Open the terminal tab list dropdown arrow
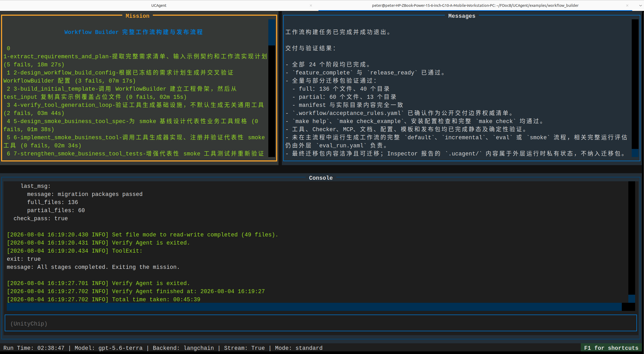Screen dimensions: 644x354 tap(640, 5)
